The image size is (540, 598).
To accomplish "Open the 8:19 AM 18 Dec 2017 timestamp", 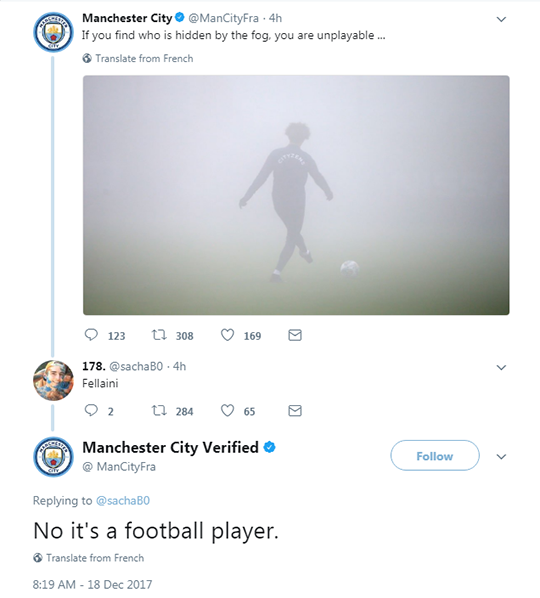I will pos(92,584).
